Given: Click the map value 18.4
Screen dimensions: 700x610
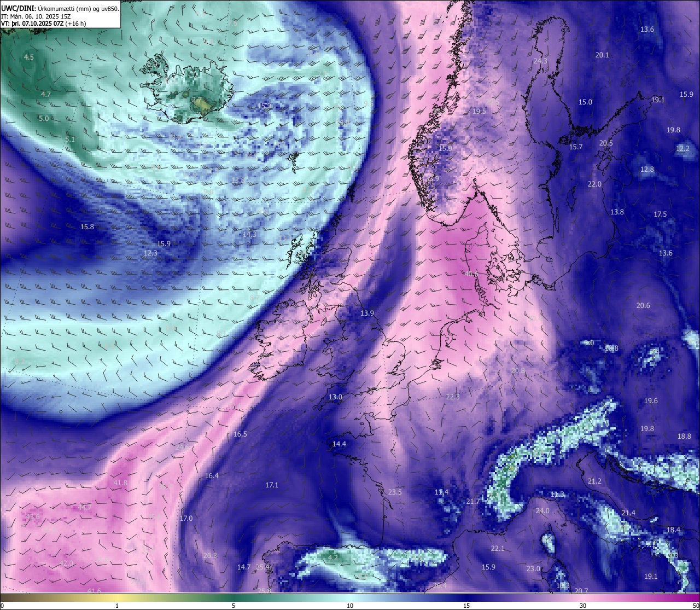Looking at the screenshot, I should [x=673, y=530].
